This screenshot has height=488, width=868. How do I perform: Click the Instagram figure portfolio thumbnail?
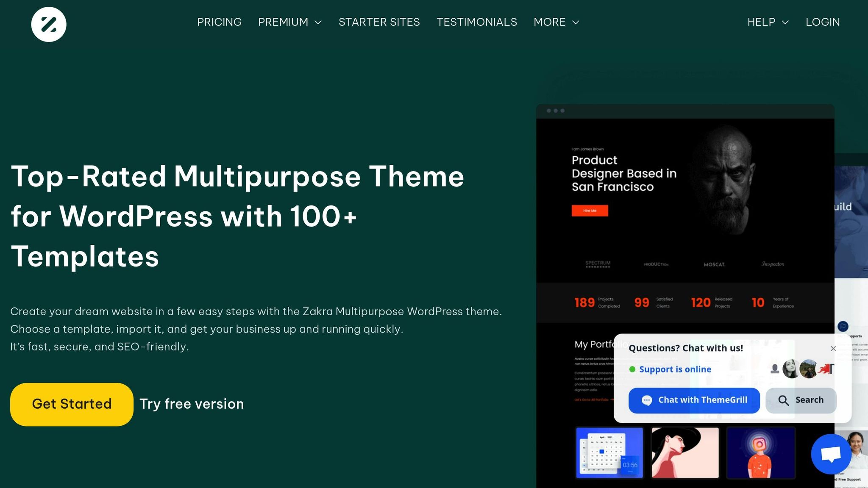pos(761,452)
